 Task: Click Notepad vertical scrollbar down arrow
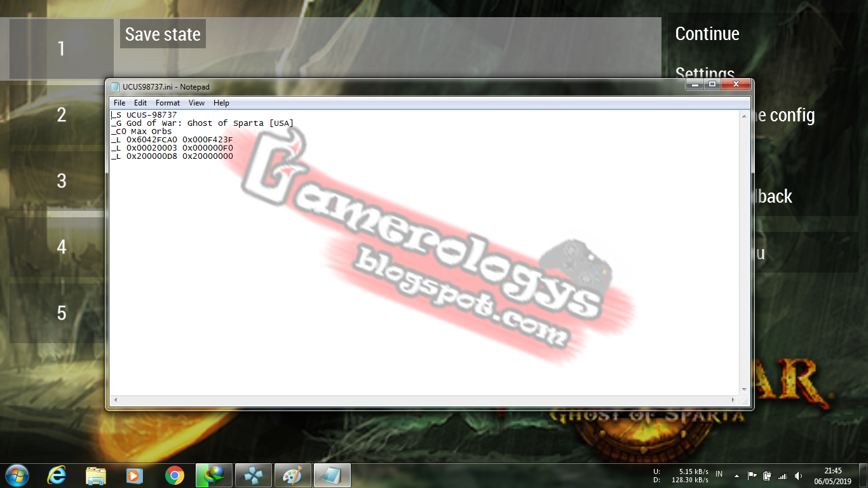point(744,390)
